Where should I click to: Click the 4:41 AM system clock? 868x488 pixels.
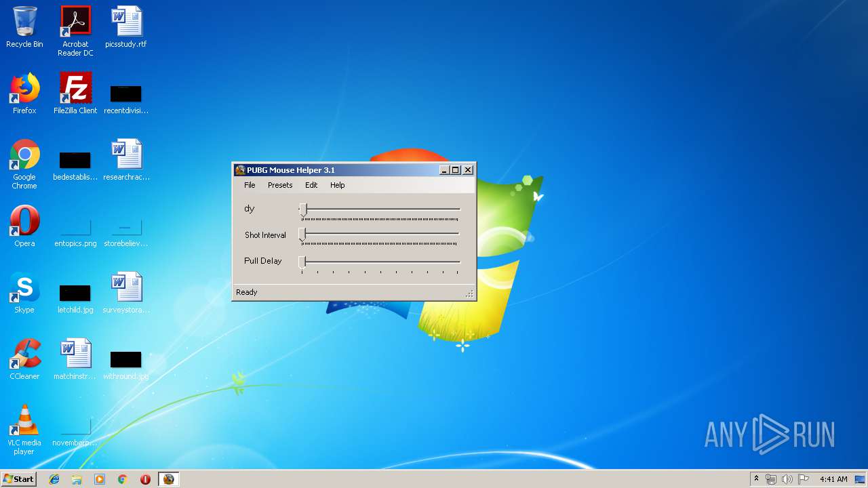tap(833, 479)
